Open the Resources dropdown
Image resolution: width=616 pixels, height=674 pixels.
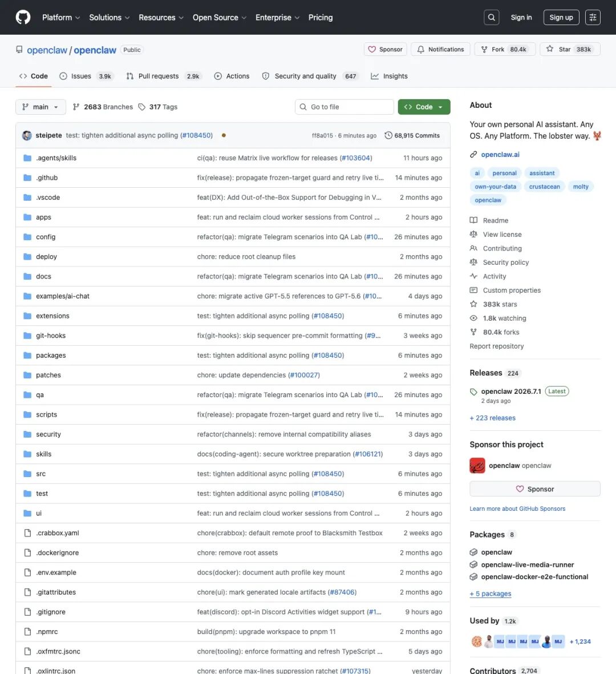pos(161,18)
